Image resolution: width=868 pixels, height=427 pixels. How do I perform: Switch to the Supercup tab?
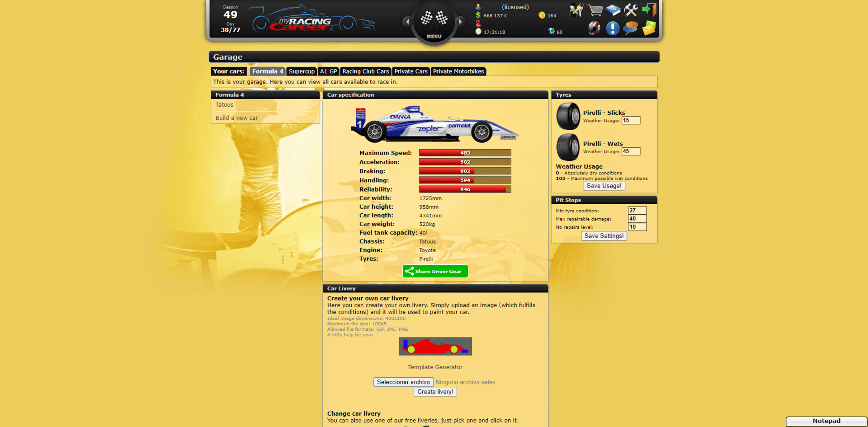[302, 71]
